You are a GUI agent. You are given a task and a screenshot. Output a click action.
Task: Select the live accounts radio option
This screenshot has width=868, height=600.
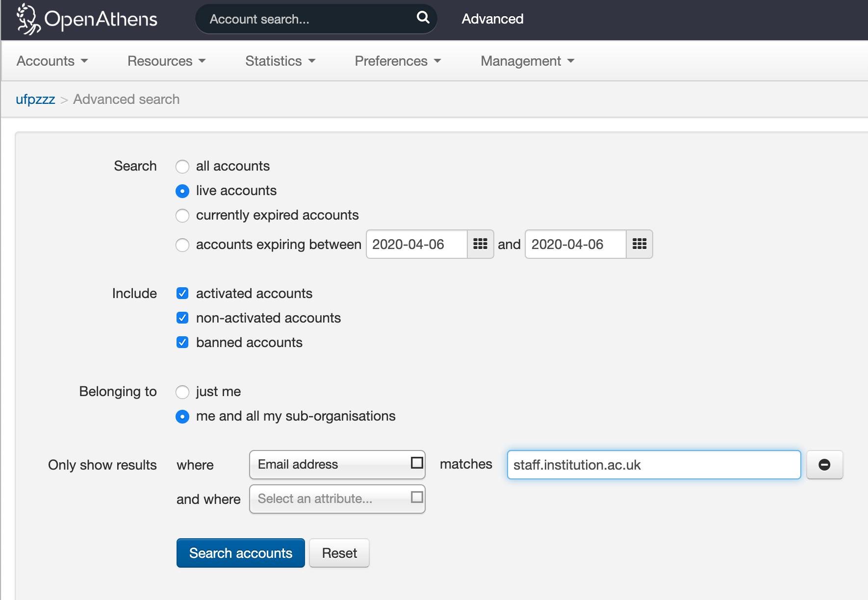click(182, 191)
